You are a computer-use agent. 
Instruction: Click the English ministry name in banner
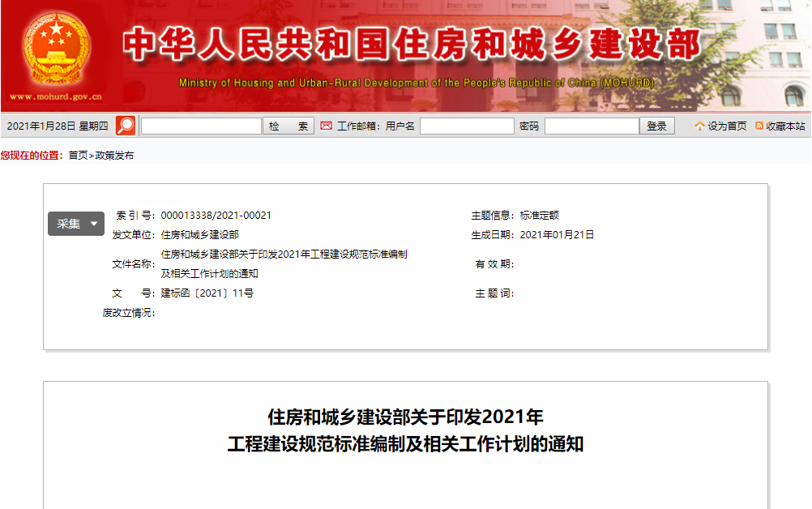417,83
